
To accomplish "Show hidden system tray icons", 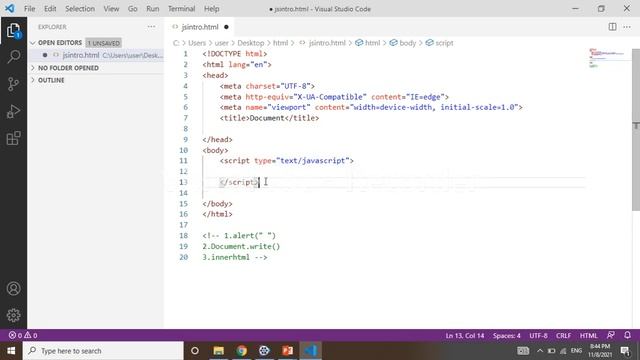I will 540,351.
